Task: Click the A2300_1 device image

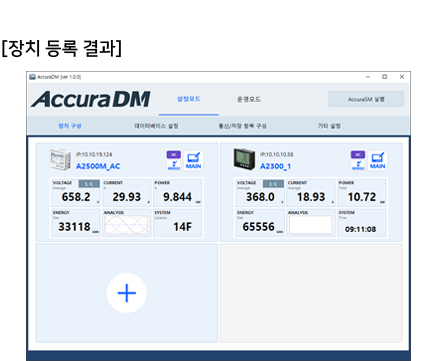Action: 244,159
